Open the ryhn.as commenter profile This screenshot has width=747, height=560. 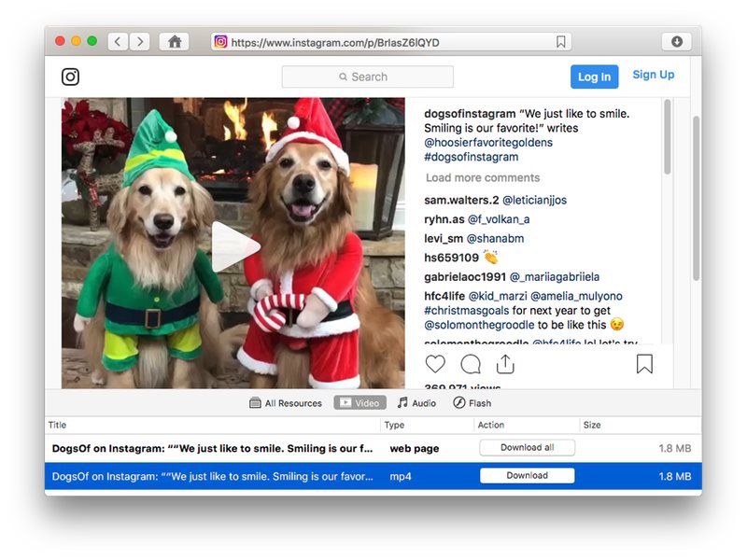(x=444, y=219)
